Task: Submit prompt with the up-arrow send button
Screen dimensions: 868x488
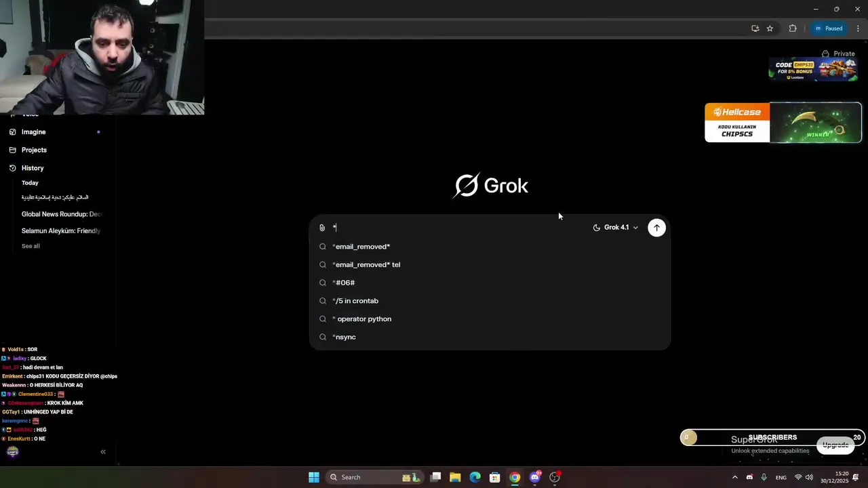Action: tap(656, 228)
